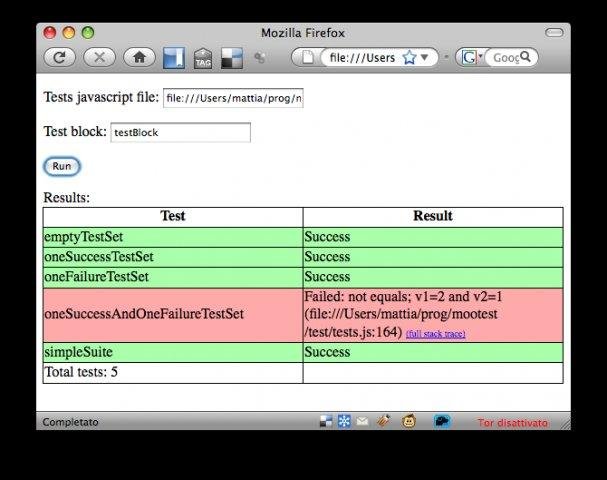Image resolution: width=607 pixels, height=480 pixels.
Task: Open the address bar history dropdown arrow
Action: (425, 57)
